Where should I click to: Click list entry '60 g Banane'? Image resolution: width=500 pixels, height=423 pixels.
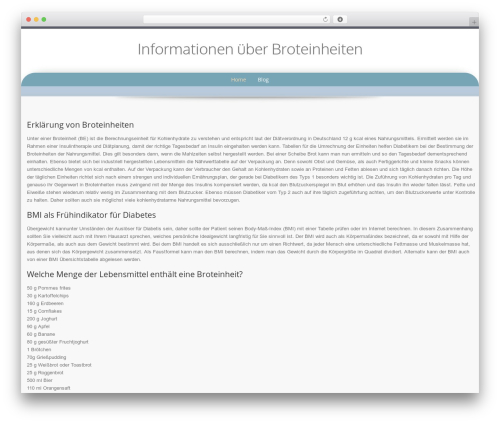pos(41,334)
